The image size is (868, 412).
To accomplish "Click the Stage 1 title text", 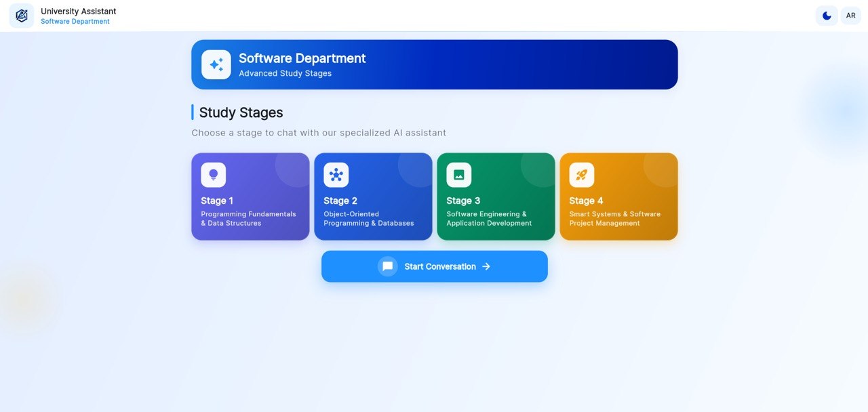I will coord(217,201).
